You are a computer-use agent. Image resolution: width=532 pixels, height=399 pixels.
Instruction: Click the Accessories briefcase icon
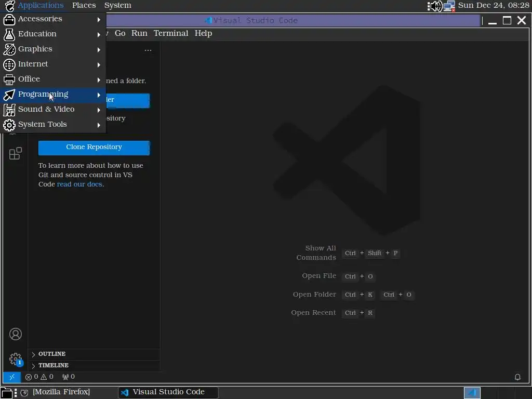point(9,19)
